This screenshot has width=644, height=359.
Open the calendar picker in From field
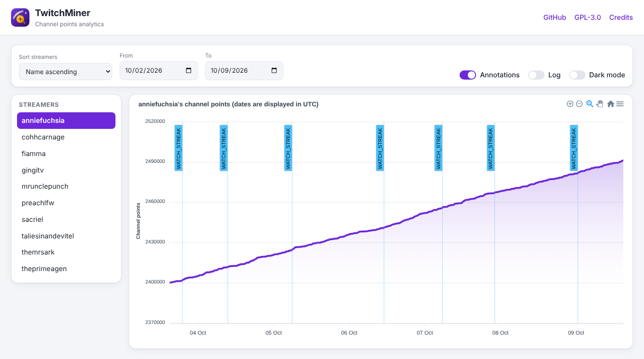(189, 70)
